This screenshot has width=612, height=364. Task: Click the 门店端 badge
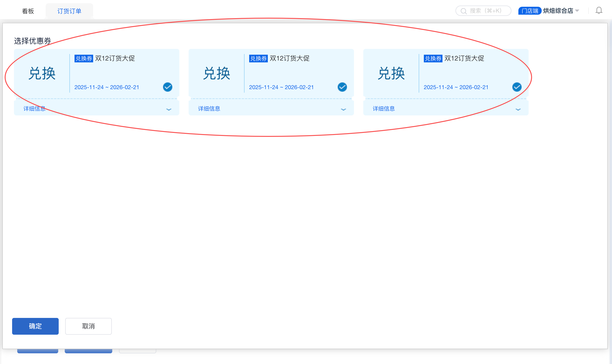point(530,11)
